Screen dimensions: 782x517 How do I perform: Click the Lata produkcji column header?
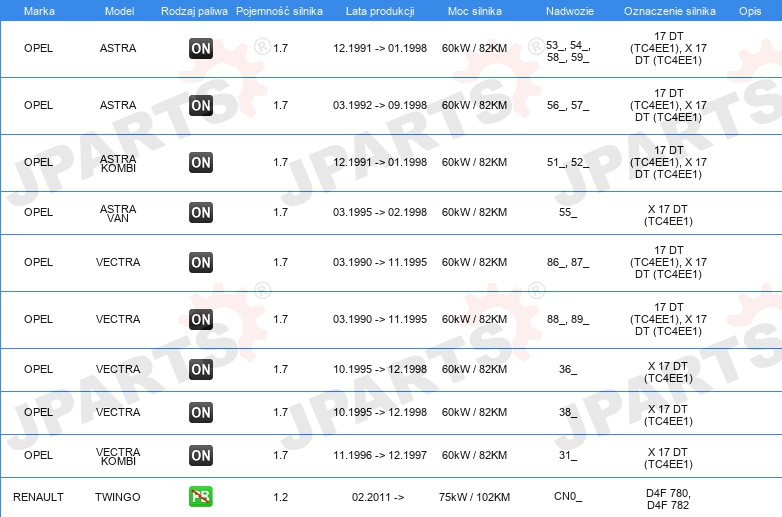click(380, 11)
